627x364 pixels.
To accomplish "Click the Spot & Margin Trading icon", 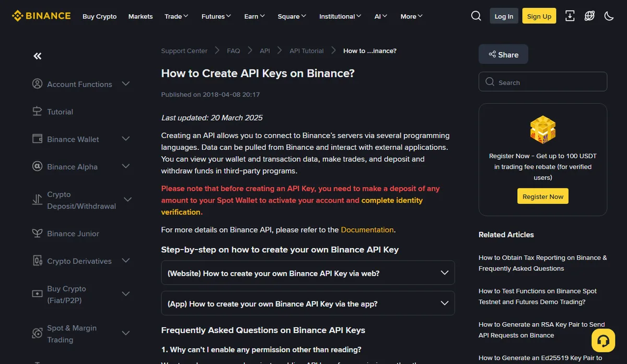I will tap(37, 333).
